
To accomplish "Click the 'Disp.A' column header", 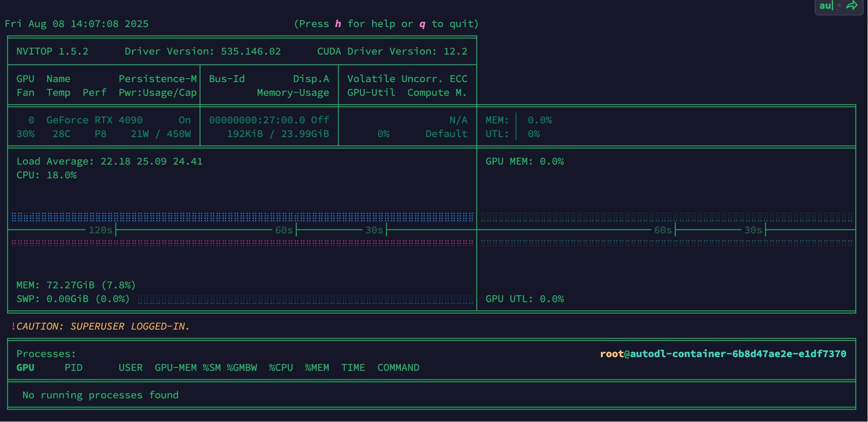I will point(311,79).
